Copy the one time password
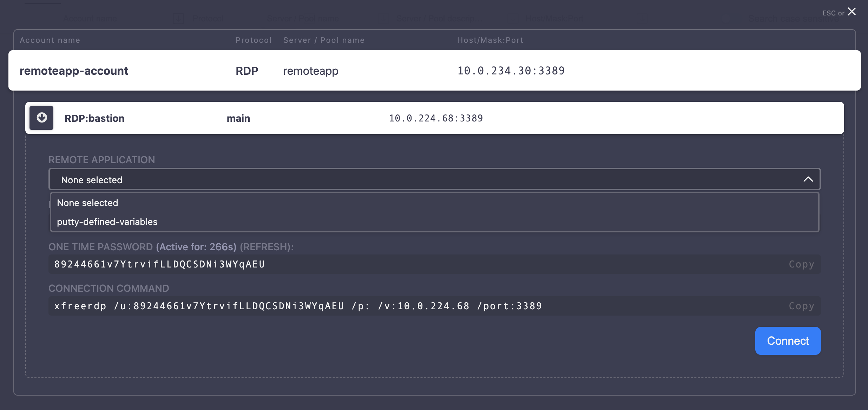Viewport: 868px width, 410px height. pos(801,264)
